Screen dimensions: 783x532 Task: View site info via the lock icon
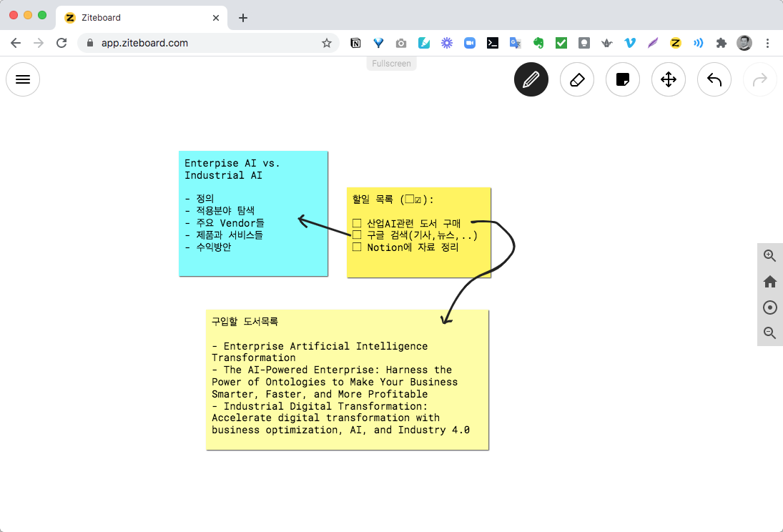90,43
